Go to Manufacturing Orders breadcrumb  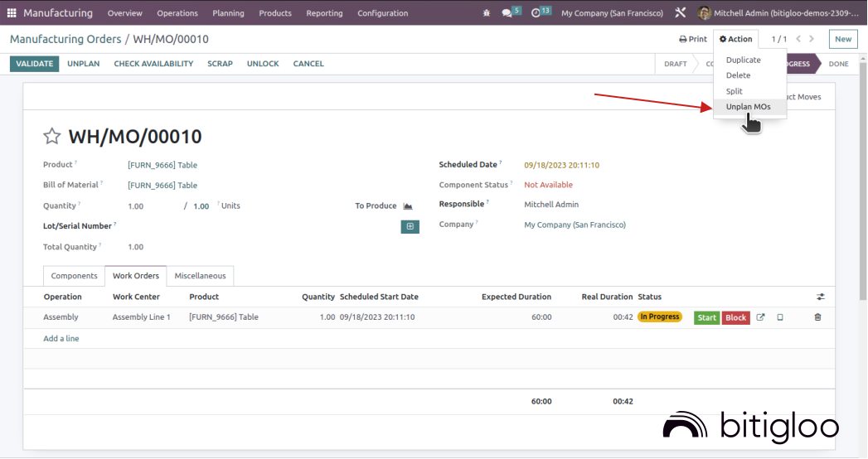[x=65, y=39]
